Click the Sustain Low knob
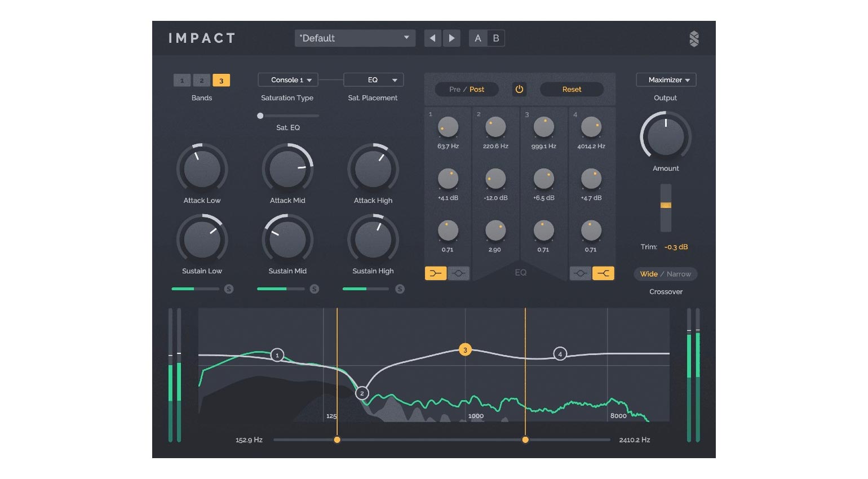The height and width of the screenshot is (479, 868). point(202,239)
